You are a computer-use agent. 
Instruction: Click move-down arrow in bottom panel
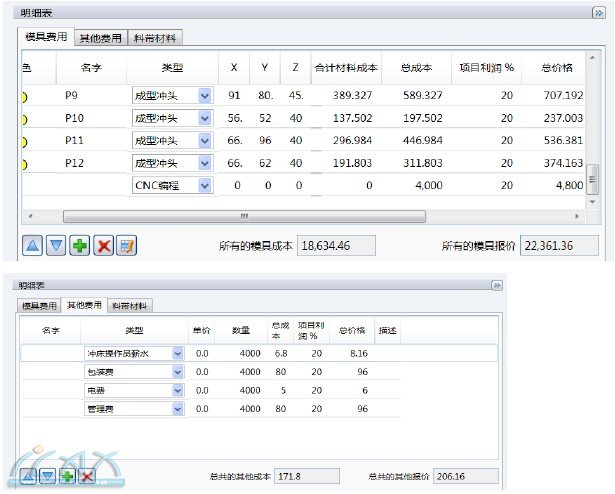(47, 477)
